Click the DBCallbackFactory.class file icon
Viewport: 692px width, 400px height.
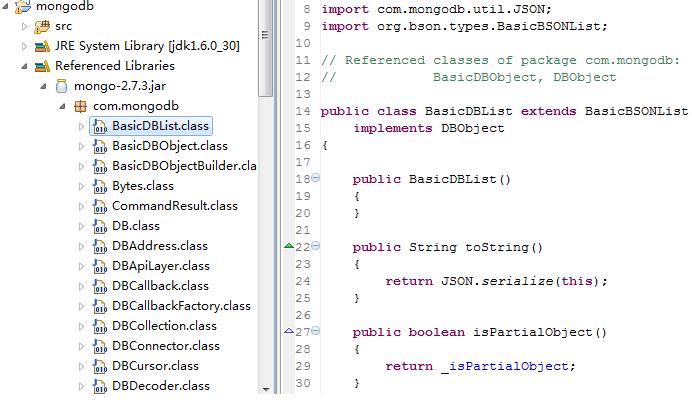click(x=100, y=306)
